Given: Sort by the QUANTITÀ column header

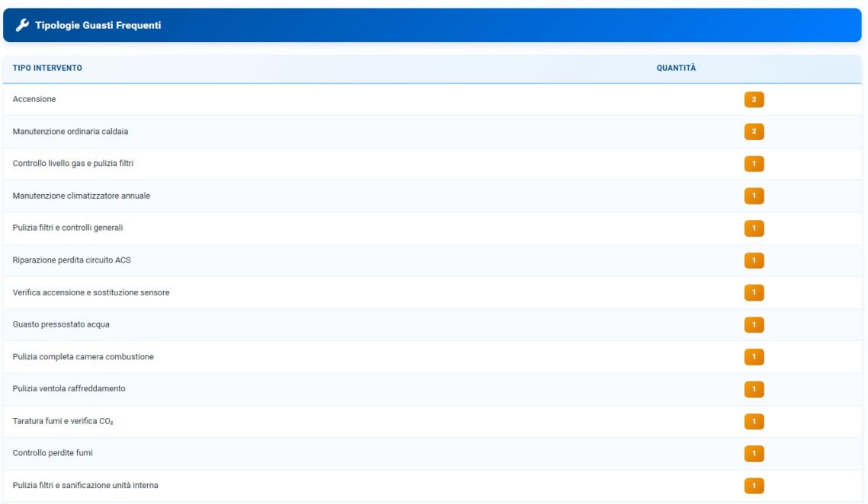Looking at the screenshot, I should (676, 69).
